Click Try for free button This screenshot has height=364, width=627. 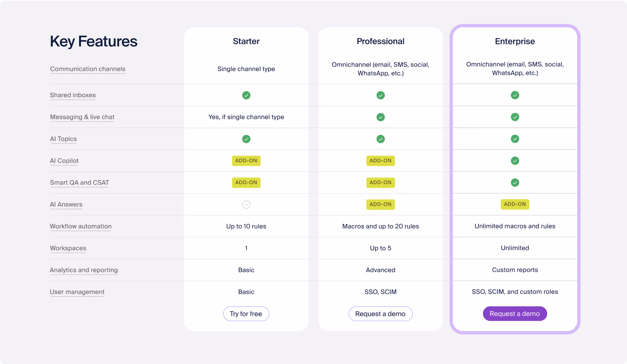[x=246, y=314]
